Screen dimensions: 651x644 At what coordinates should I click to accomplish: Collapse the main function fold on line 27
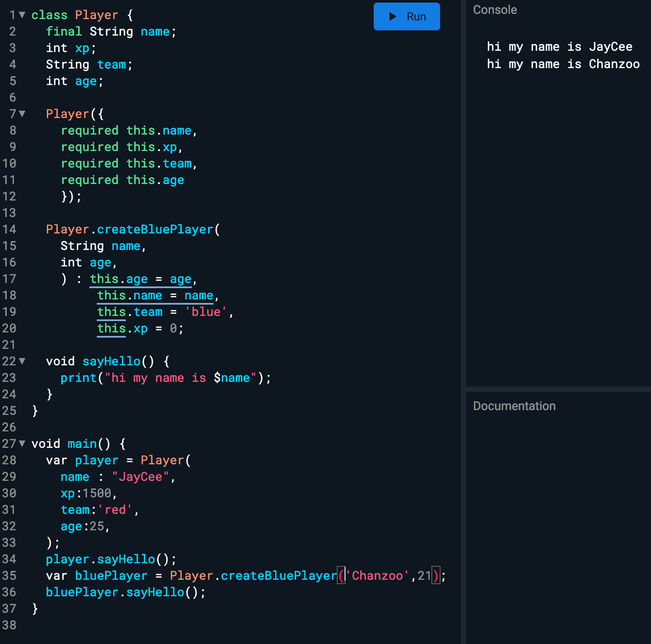pyautogui.click(x=22, y=444)
